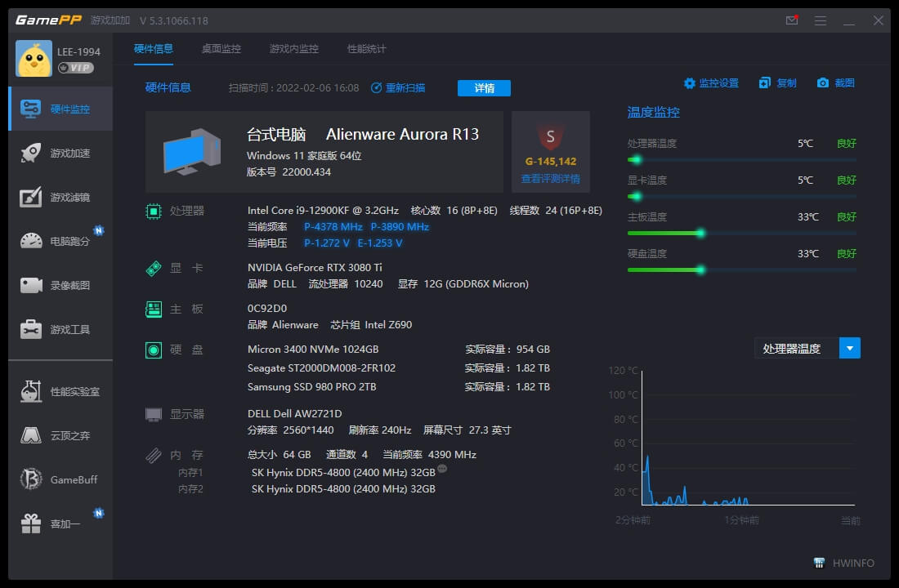899x588 pixels.
Task: Open the hamburger menu in title bar
Action: coord(821,20)
